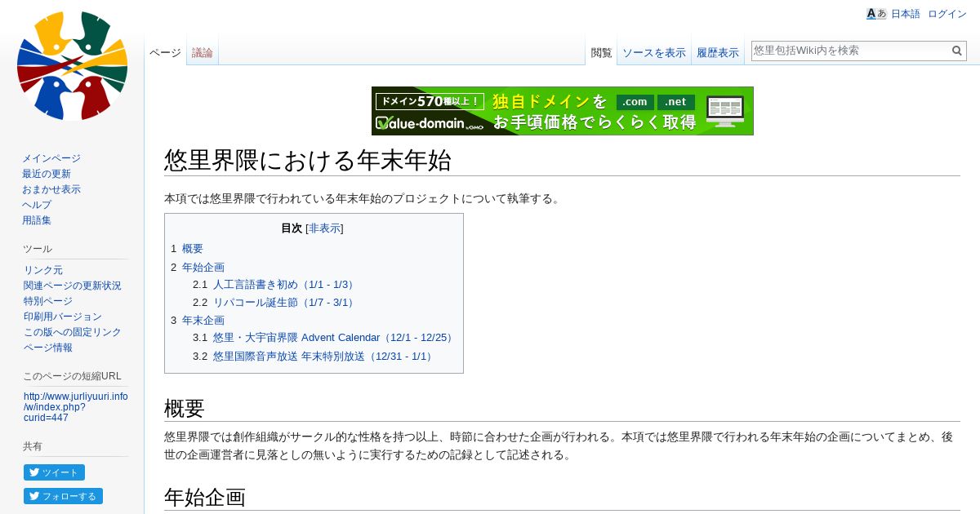Jump to 年始企画 in contents
This screenshot has height=514, width=980.
pos(203,267)
